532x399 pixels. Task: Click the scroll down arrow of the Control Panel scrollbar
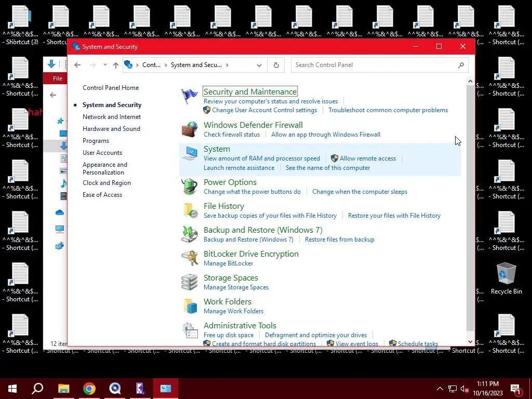point(470,342)
